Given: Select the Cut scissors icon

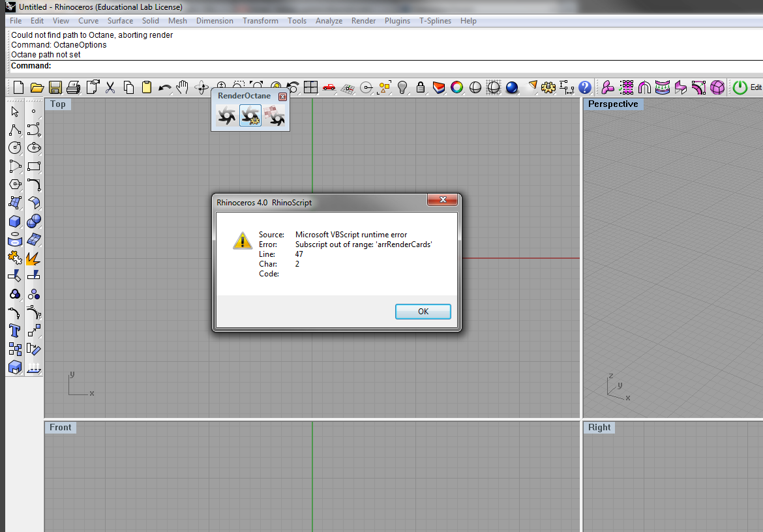Looking at the screenshot, I should pos(110,87).
